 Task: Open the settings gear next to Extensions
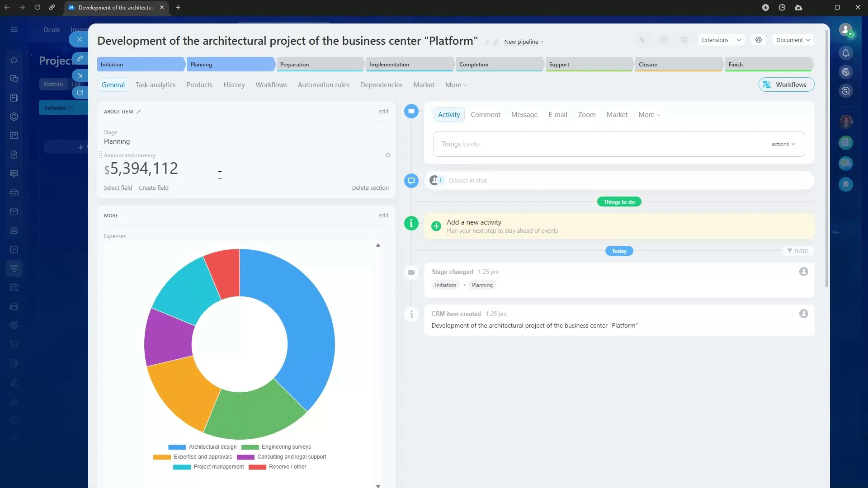[759, 40]
